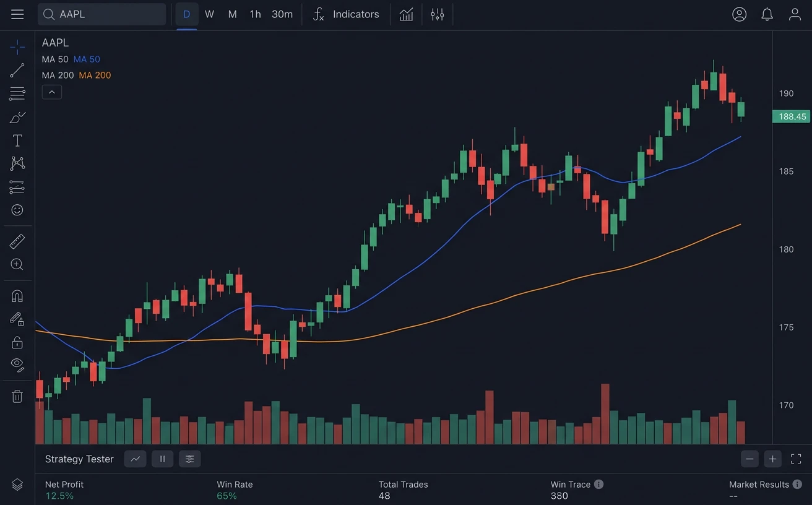The width and height of the screenshot is (812, 505).
Task: Open chart settings sliders icon in toolbar
Action: click(438, 14)
